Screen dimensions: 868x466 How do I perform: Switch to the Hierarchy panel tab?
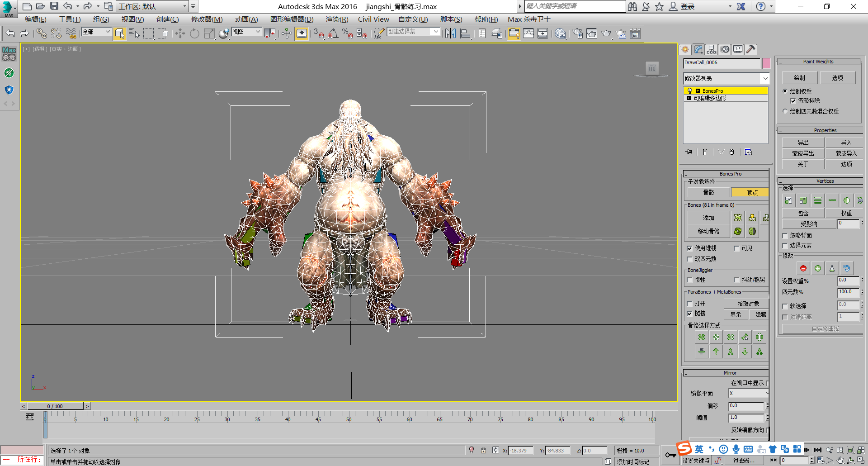(712, 49)
